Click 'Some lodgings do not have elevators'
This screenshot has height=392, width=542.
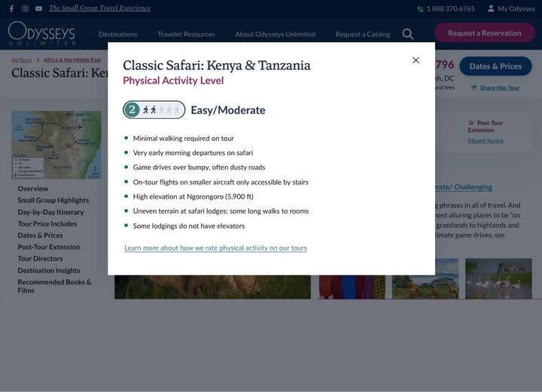click(x=189, y=226)
